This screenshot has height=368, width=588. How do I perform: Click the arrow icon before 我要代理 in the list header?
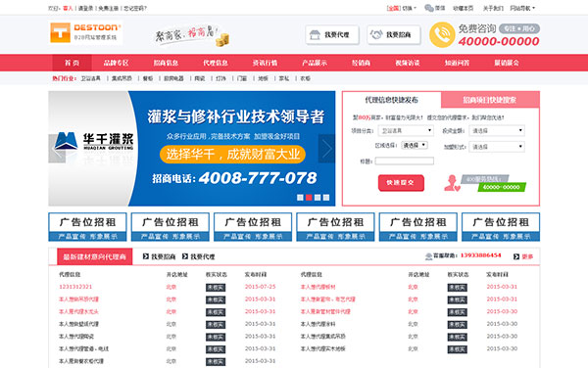tap(185, 256)
